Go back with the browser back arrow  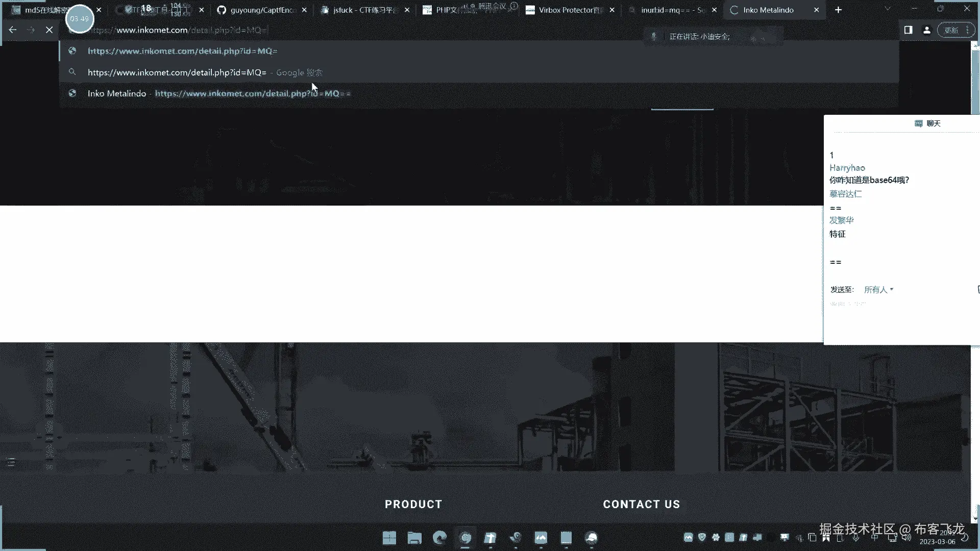[x=13, y=30]
